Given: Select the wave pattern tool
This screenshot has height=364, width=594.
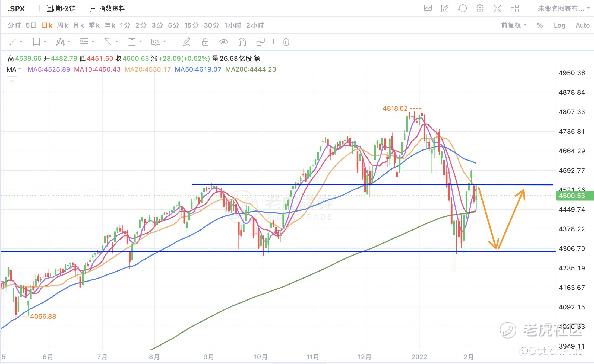Looking at the screenshot, I should coord(60,42).
